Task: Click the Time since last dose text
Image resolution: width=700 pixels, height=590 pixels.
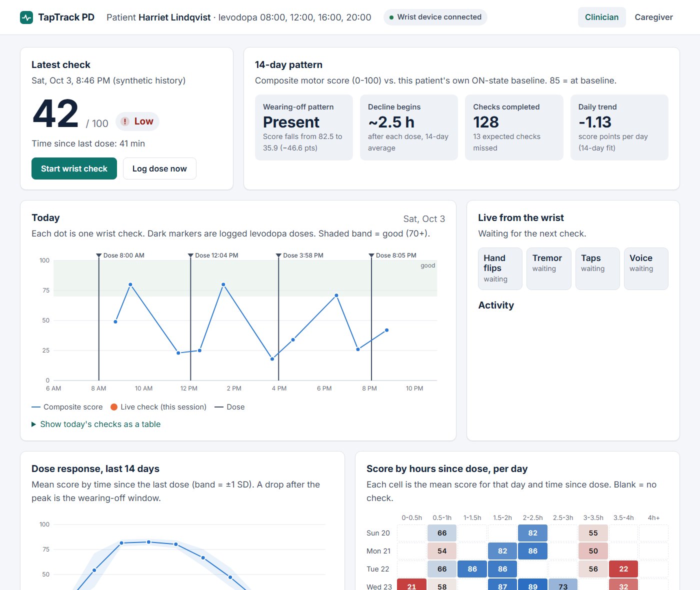Action: click(x=88, y=143)
